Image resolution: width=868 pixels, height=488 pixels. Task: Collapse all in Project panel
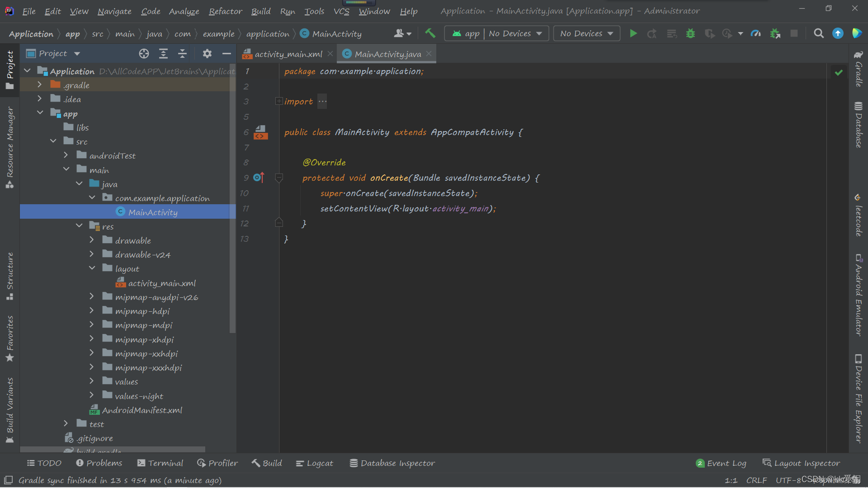tap(182, 54)
